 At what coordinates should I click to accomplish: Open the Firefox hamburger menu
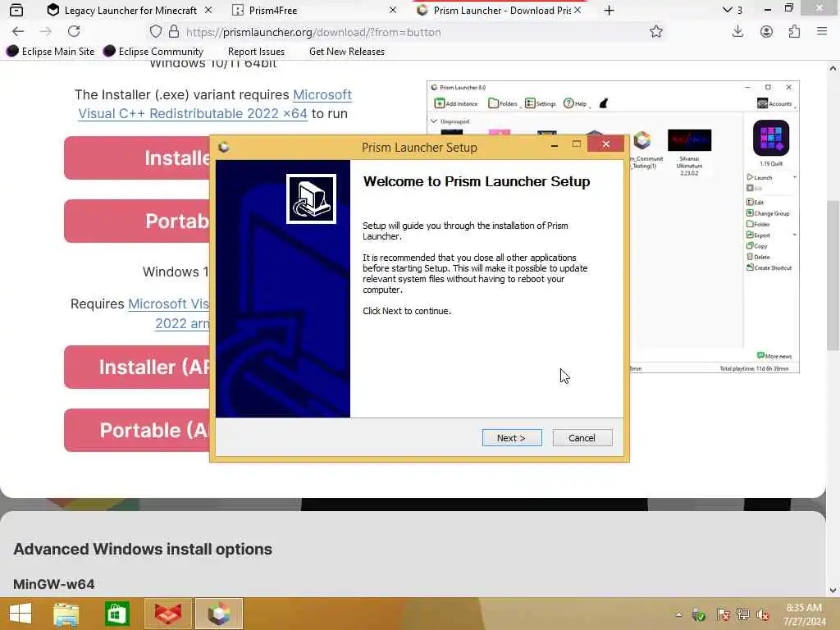click(x=822, y=32)
